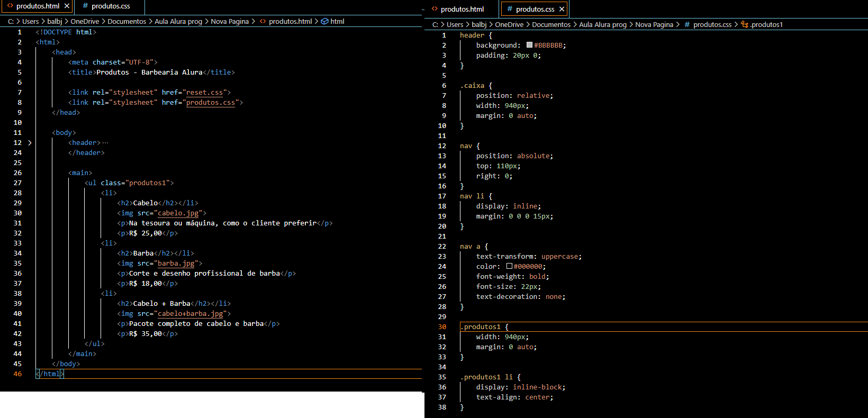Click 'Corte e desenho profissional de barba' text
868x418 pixels.
(204, 274)
